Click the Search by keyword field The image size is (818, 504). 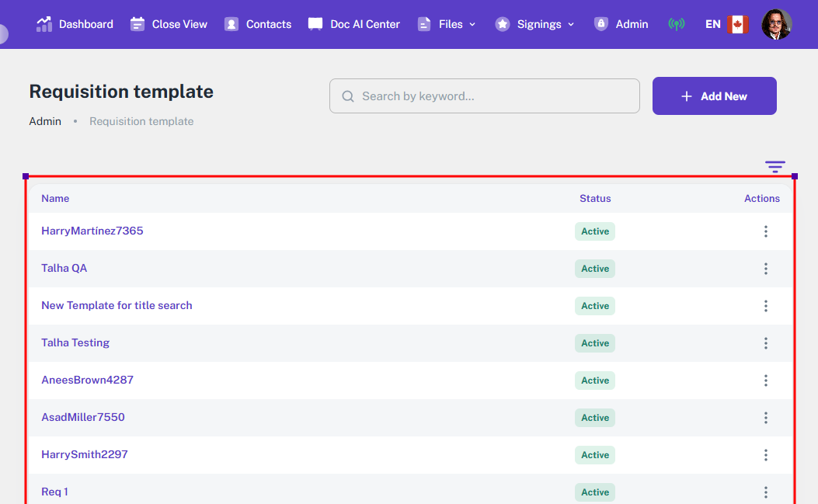click(x=485, y=96)
